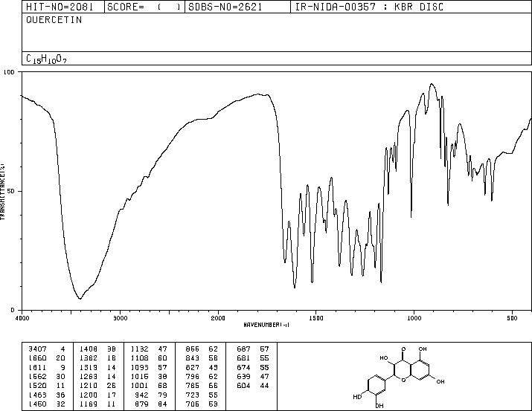Click the quercetin chemical structure drawing
Screen dimensions: 532x411
point(399,377)
